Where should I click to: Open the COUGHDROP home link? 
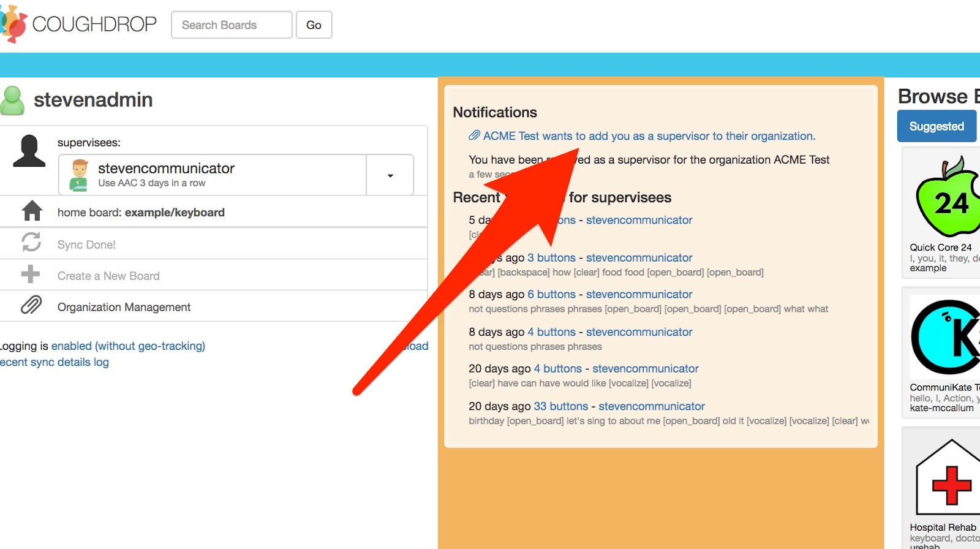(x=94, y=25)
